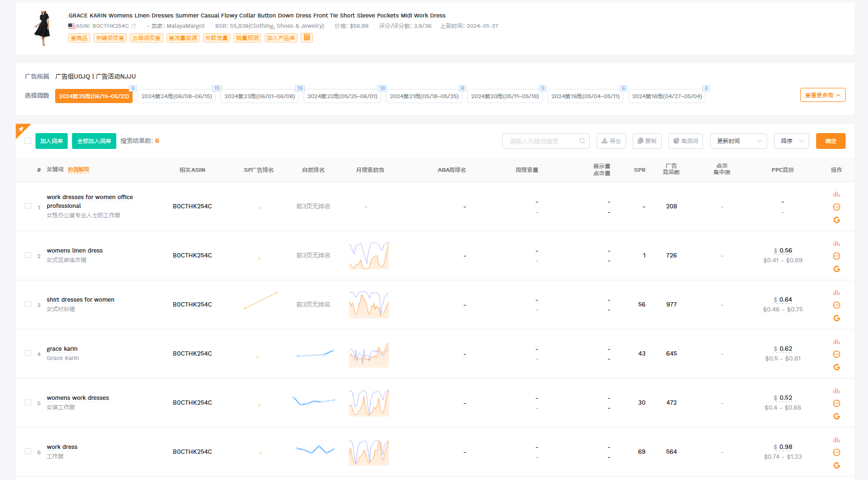Expand the 降序 order dropdown

click(x=791, y=141)
